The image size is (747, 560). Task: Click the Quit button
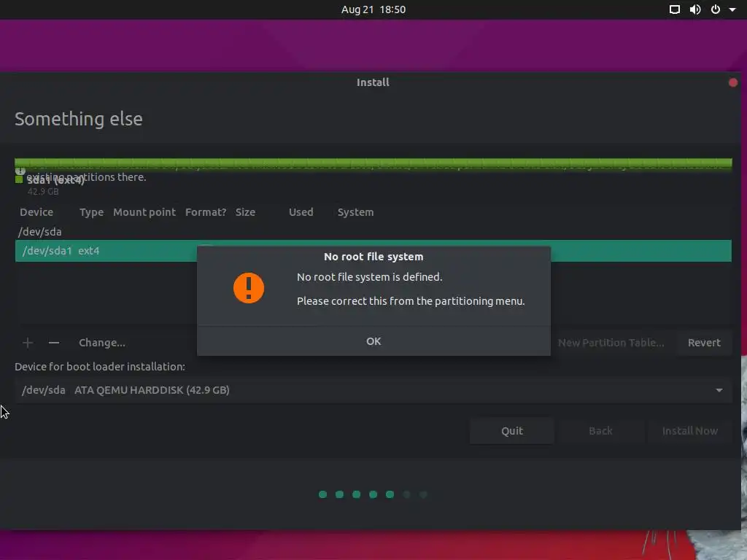(x=511, y=431)
